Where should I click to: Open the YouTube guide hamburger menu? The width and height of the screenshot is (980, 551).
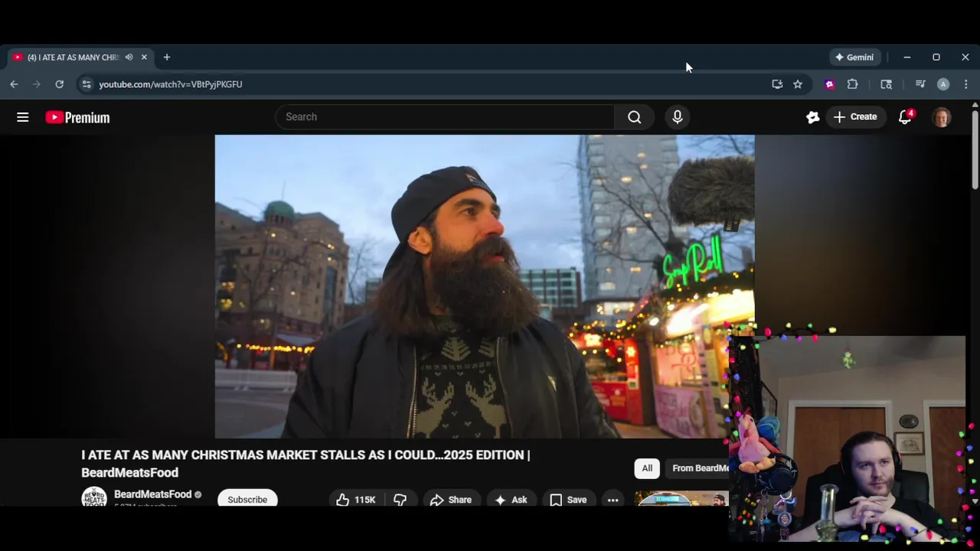coord(23,117)
